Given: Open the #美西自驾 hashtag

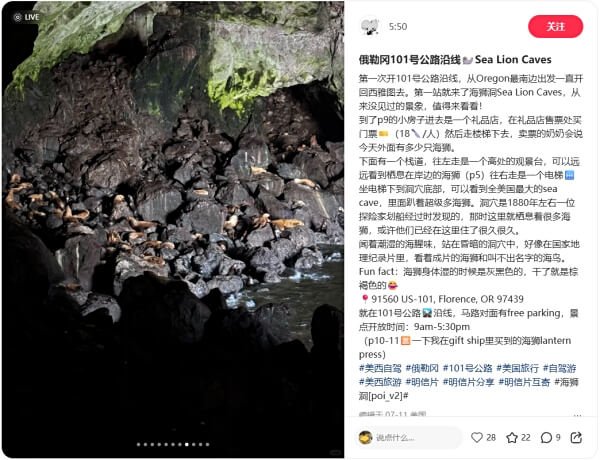Looking at the screenshot, I should pos(380,368).
